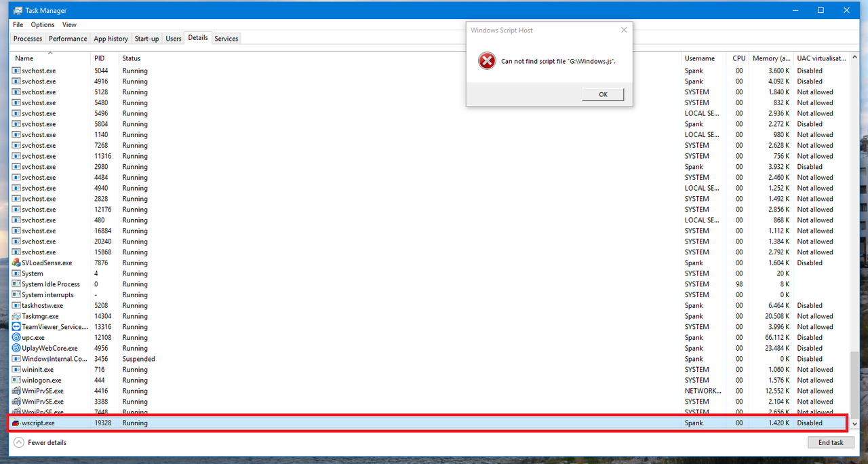Click the WindowsInternal.Co... process icon
868x464 pixels.
[16, 359]
